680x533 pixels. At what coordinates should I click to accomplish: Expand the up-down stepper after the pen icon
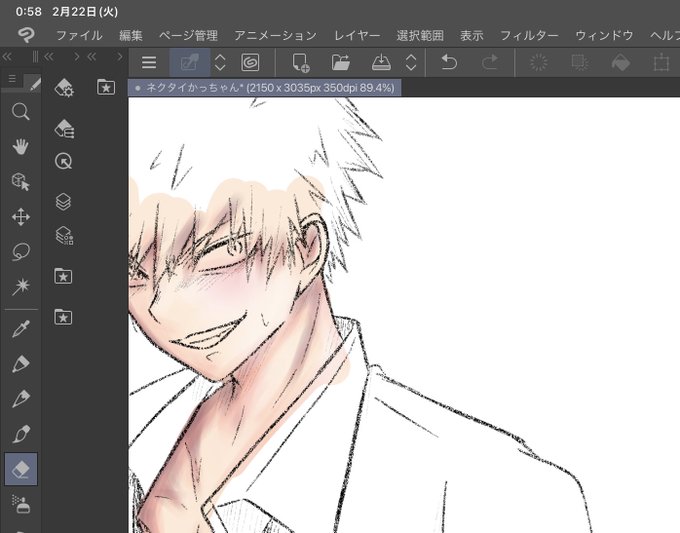pos(220,62)
